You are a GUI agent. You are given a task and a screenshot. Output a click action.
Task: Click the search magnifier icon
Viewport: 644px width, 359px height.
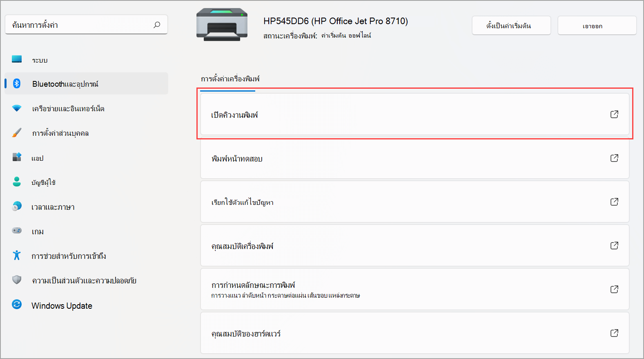coord(157,25)
